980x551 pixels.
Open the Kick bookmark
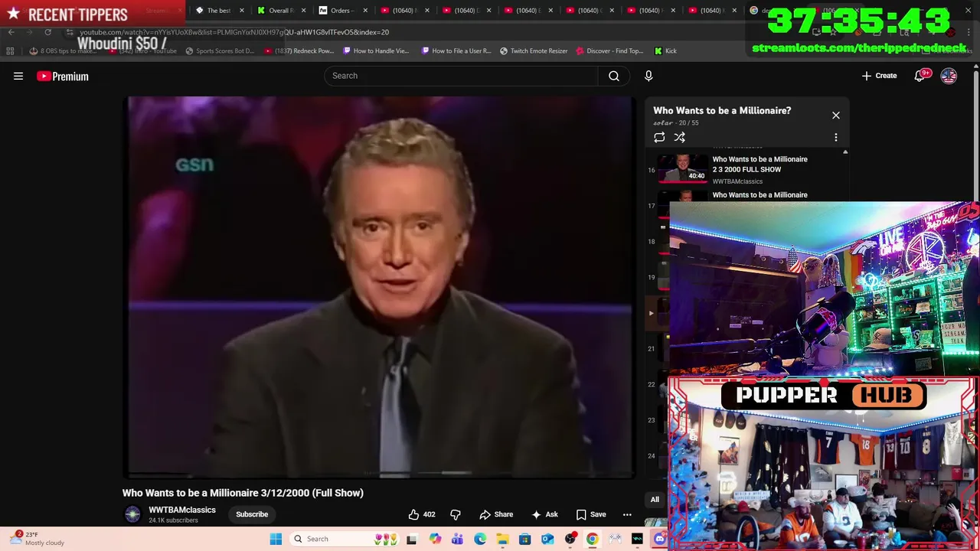(665, 51)
